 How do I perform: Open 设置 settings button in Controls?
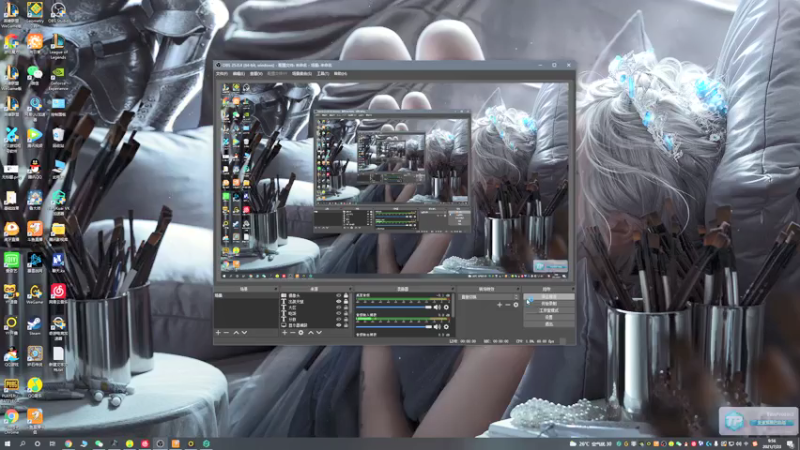click(x=549, y=317)
